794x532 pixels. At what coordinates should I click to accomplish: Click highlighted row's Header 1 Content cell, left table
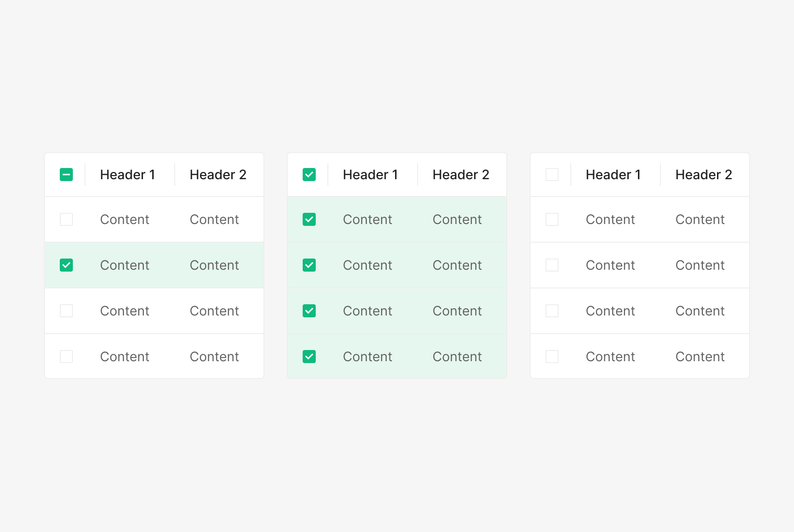pos(125,265)
